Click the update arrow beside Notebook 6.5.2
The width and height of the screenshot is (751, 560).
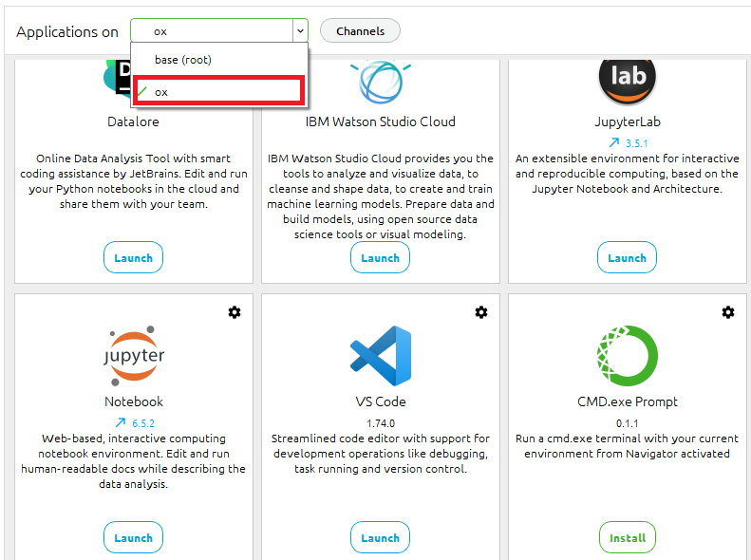(x=121, y=422)
